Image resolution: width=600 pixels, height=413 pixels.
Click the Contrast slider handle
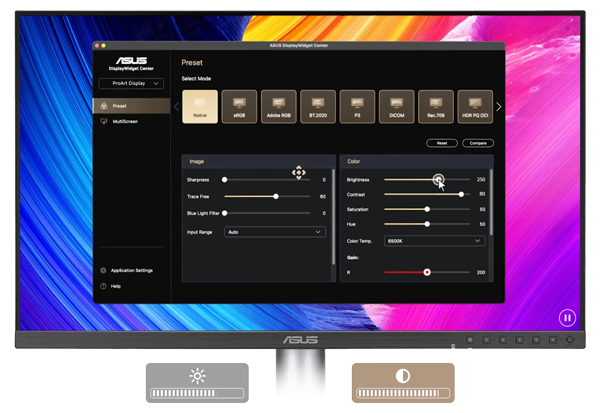coord(461,194)
